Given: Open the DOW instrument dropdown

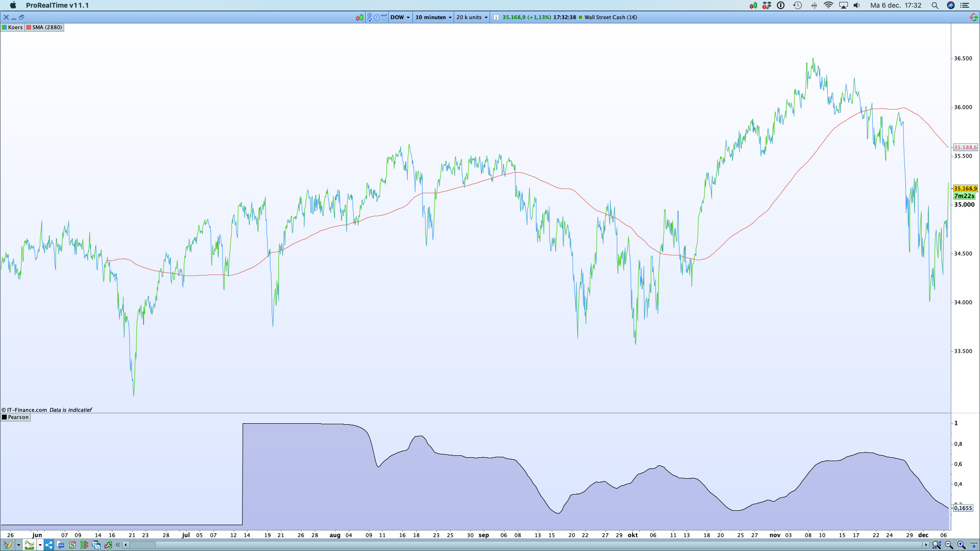Looking at the screenshot, I should tap(400, 17).
